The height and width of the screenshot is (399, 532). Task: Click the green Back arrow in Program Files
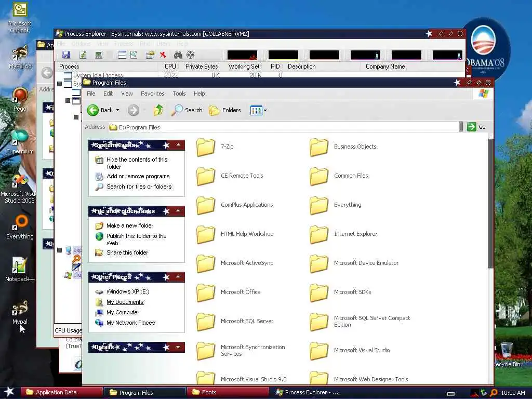pyautogui.click(x=93, y=110)
